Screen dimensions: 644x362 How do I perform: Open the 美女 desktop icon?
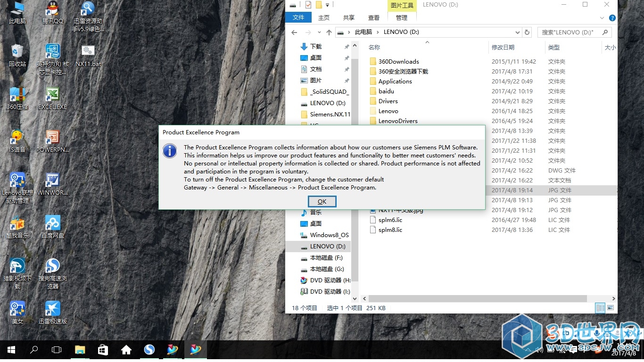click(x=17, y=313)
